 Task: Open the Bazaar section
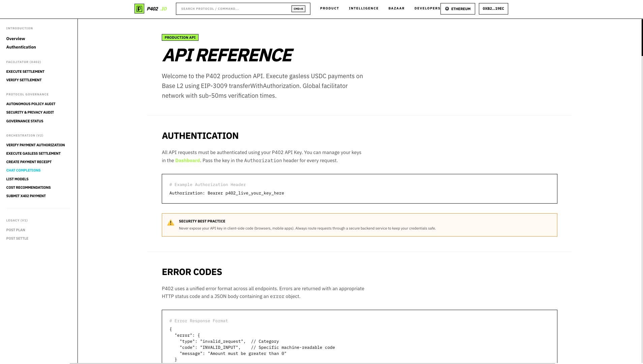pos(396,8)
